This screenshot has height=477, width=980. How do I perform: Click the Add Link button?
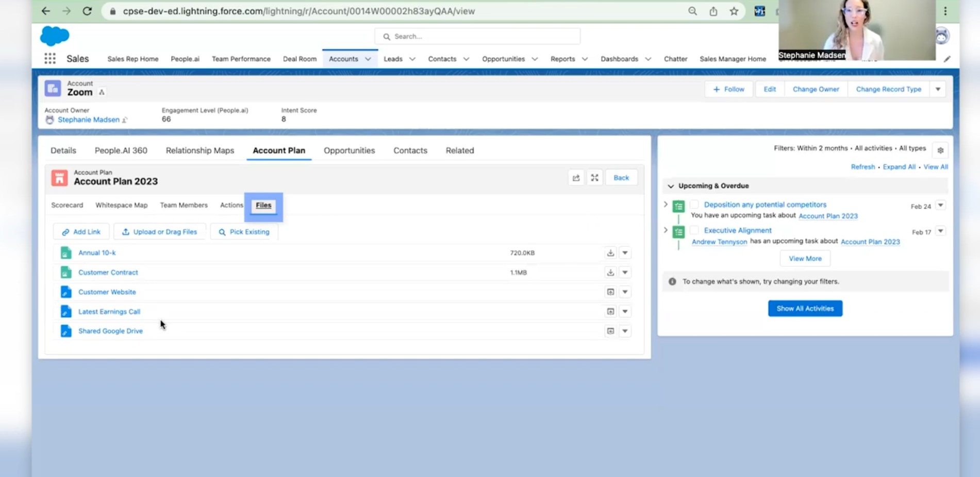pos(81,232)
